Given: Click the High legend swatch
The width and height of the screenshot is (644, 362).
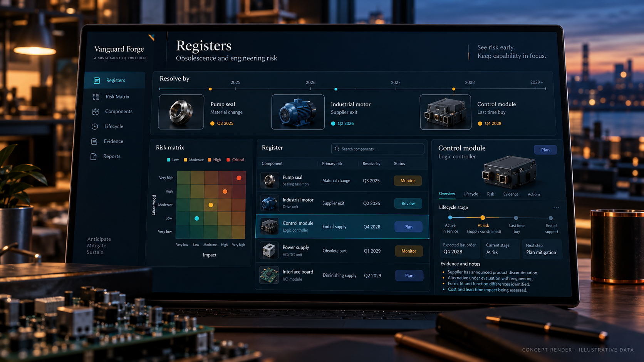Looking at the screenshot, I should 210,160.
